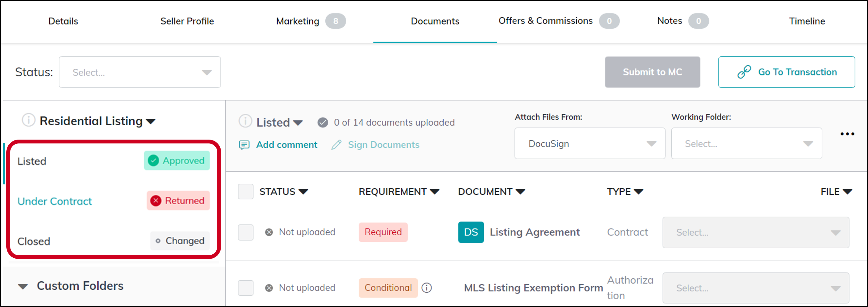Toggle the select-all header checkbox
Screen dimensions: 868x307
tap(245, 192)
